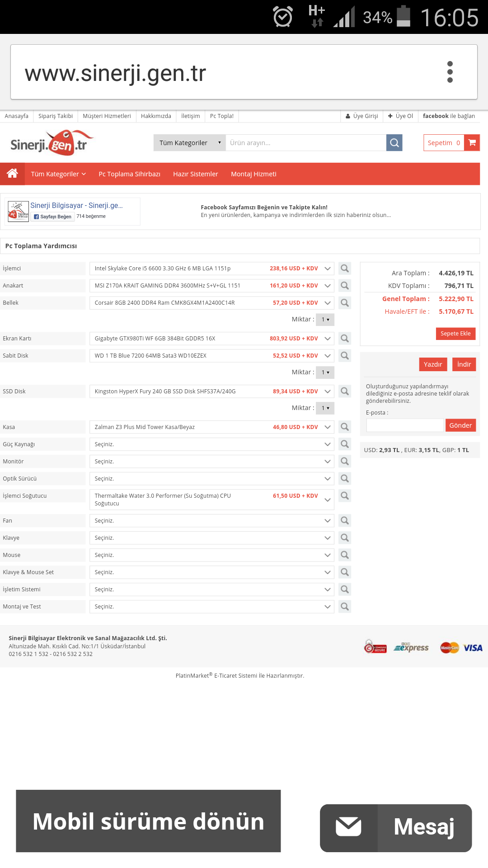This screenshot has height=868, width=488.
Task: Click the magnifier icon for Kasa row
Action: [x=345, y=427]
